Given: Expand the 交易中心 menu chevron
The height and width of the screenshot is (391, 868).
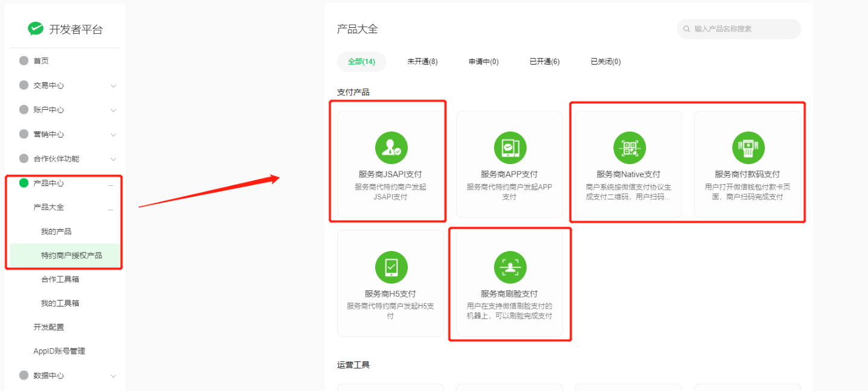Looking at the screenshot, I should 113,86.
